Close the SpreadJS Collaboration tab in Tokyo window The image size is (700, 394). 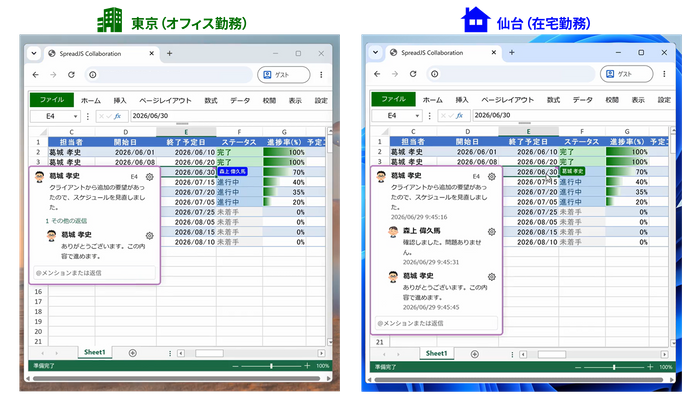[x=151, y=54]
